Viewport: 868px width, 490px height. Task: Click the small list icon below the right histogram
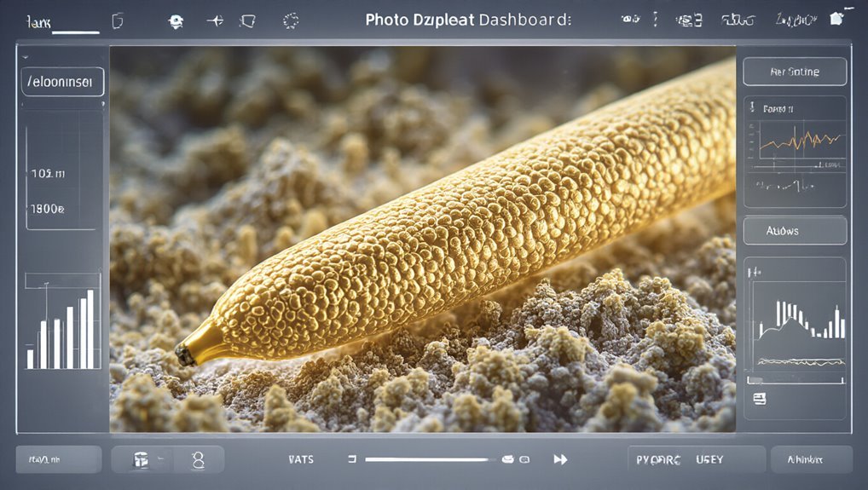point(758,398)
